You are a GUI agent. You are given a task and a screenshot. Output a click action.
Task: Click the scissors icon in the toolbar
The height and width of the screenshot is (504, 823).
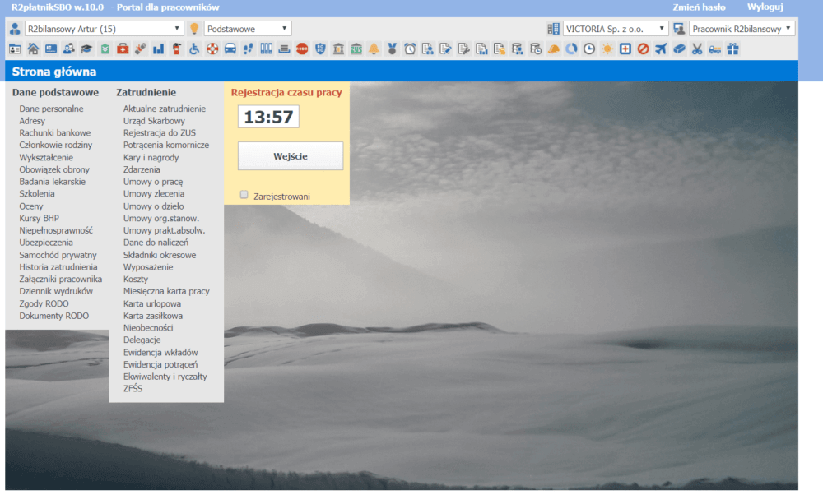click(x=697, y=49)
